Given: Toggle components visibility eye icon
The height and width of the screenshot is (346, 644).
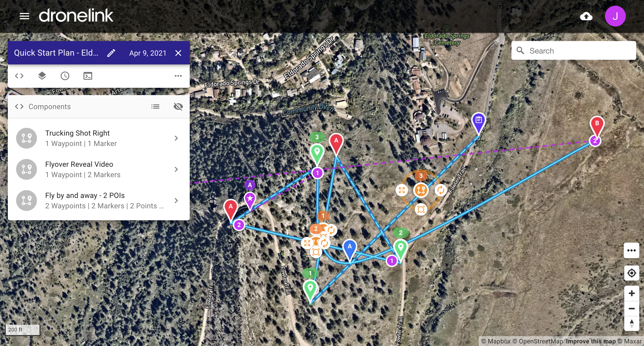Looking at the screenshot, I should click(178, 107).
